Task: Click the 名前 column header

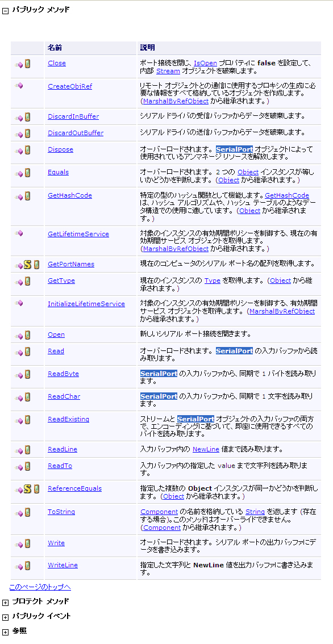Action: [x=55, y=48]
